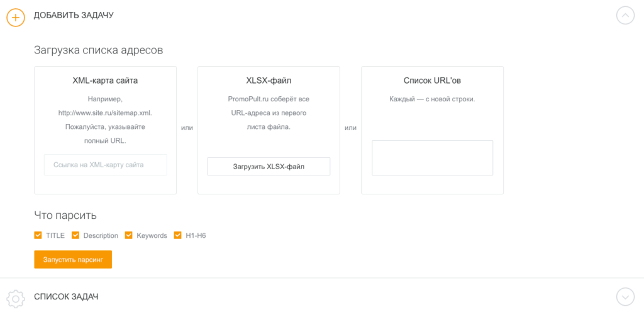Click the Загрузить XLSX-файл upload button

click(x=269, y=167)
